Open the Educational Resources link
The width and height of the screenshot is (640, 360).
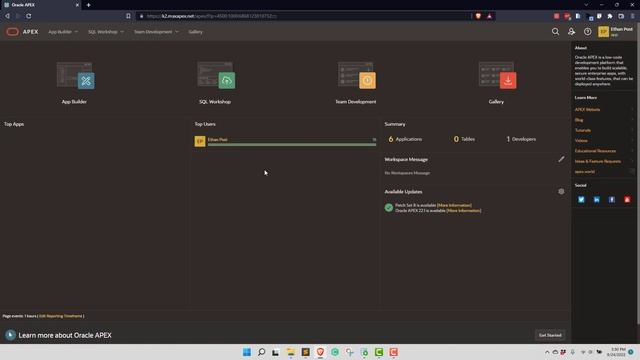tap(595, 151)
